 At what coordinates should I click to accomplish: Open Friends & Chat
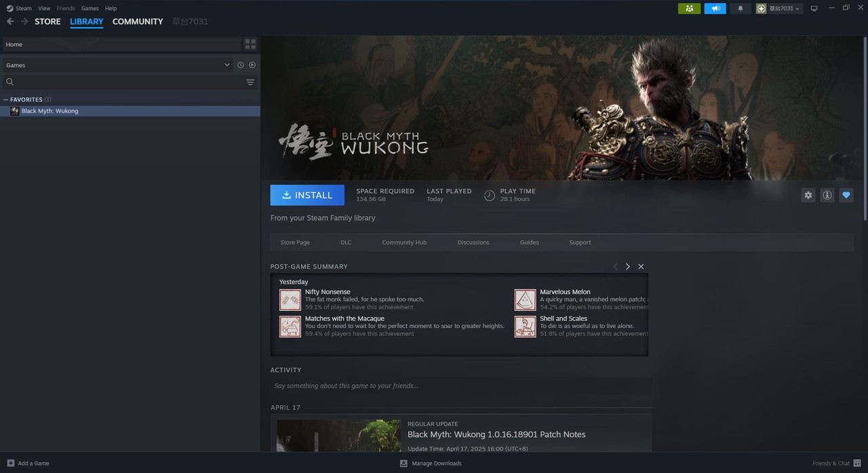click(x=836, y=464)
